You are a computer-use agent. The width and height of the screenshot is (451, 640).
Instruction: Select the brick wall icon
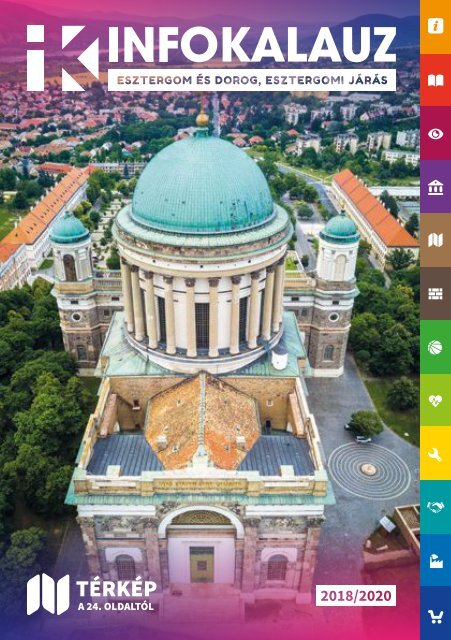tap(435, 293)
